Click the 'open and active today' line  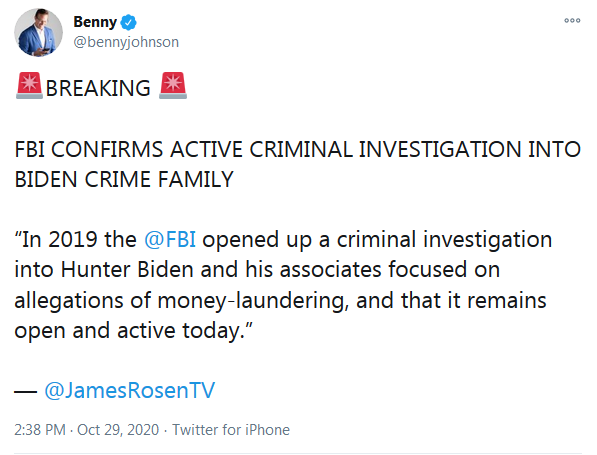[134, 330]
